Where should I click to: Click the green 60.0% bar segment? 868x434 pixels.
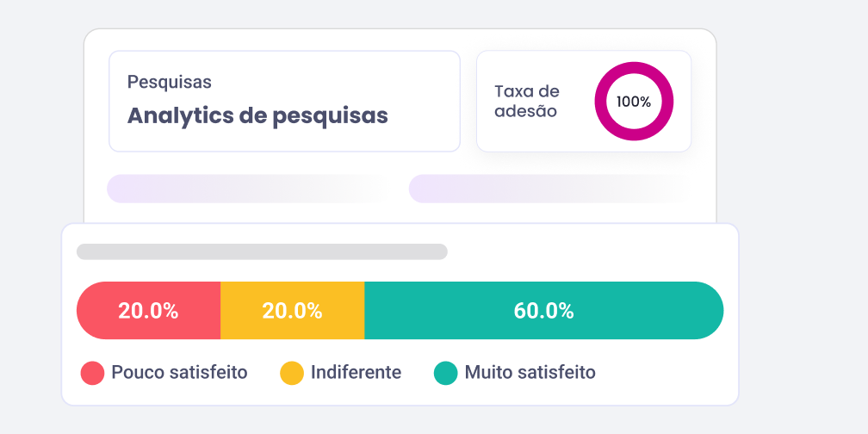[x=543, y=311]
